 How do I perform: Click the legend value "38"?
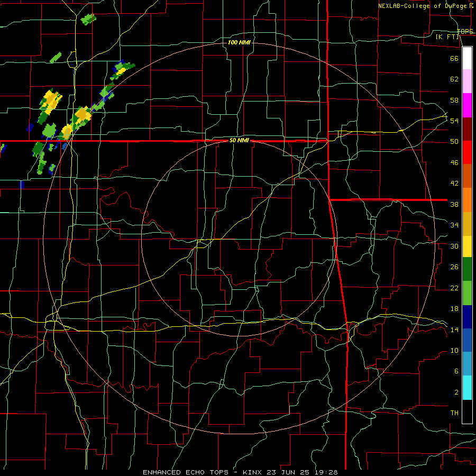(x=454, y=204)
